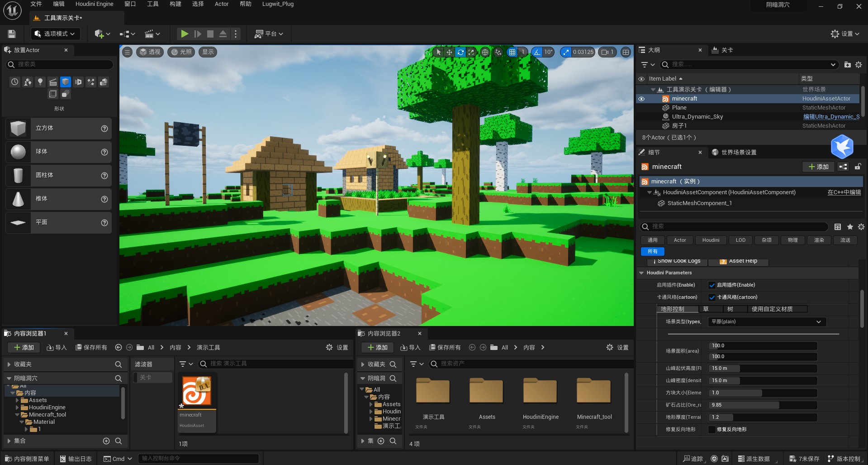The image size is (868, 465).
Task: Click the Stop simulation button
Action: (210, 34)
